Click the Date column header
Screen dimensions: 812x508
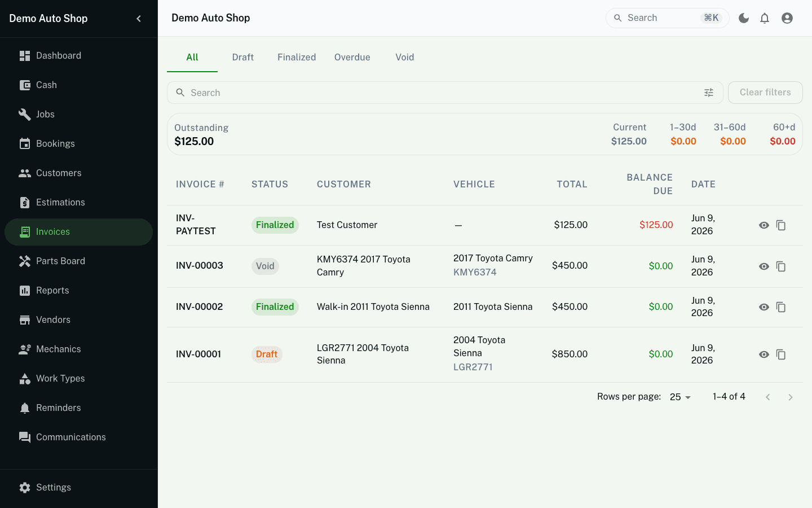[703, 185]
